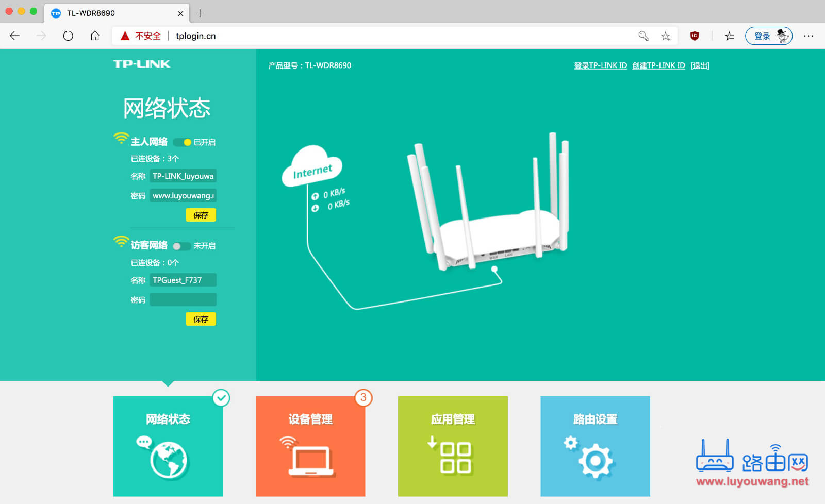Viewport: 825px width, 504px height.
Task: Click the browser forward arrow
Action: (41, 36)
